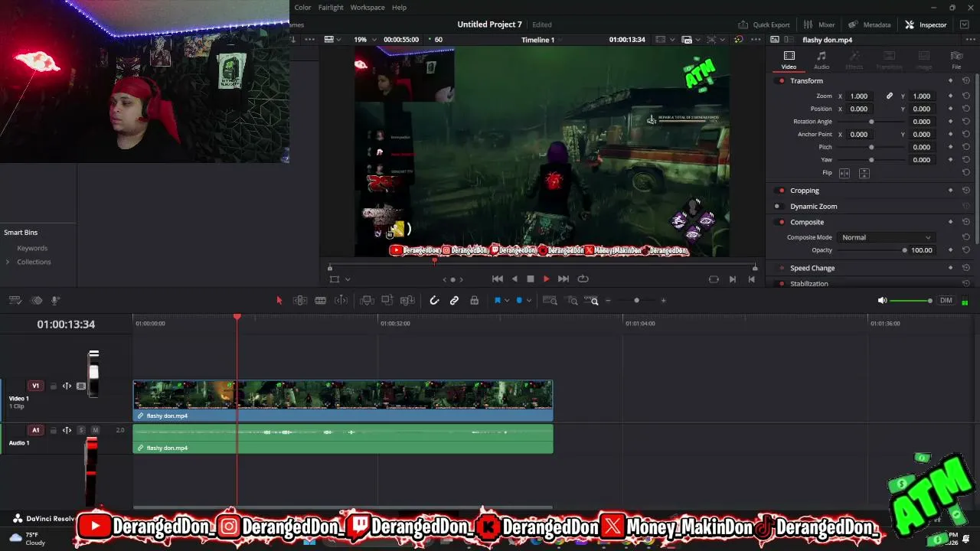Reset the Transform section
This screenshot has width=980, height=551.
[966, 80]
